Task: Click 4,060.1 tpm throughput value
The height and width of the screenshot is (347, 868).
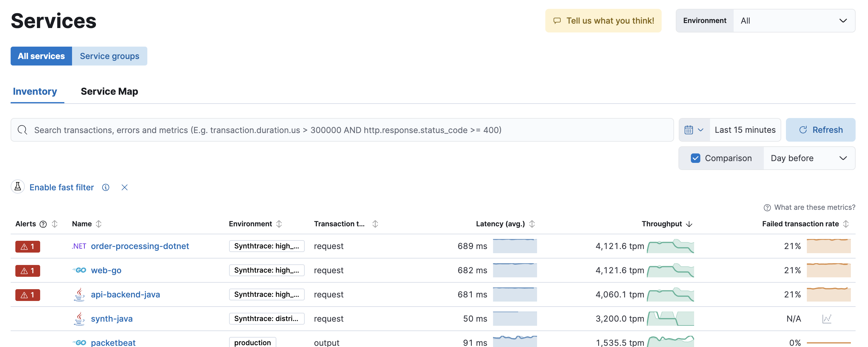Action: click(x=620, y=294)
